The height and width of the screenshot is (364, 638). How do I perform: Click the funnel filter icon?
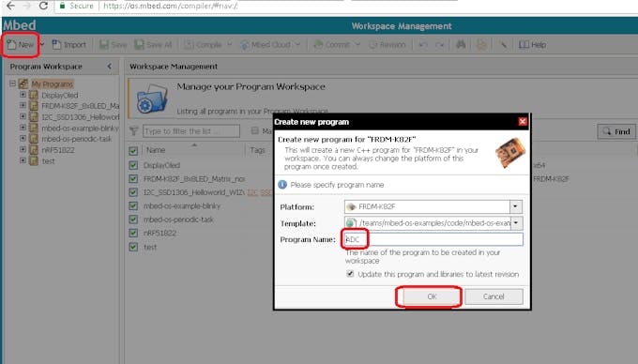pos(133,131)
